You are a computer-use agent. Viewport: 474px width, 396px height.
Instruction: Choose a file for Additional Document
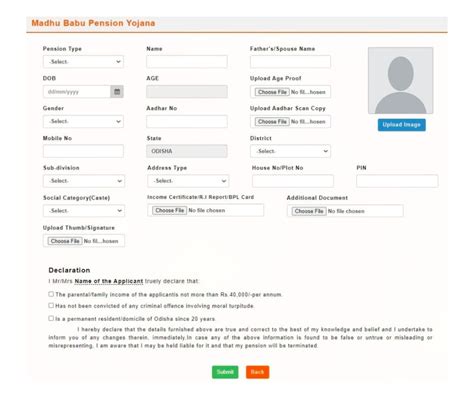coord(309,211)
